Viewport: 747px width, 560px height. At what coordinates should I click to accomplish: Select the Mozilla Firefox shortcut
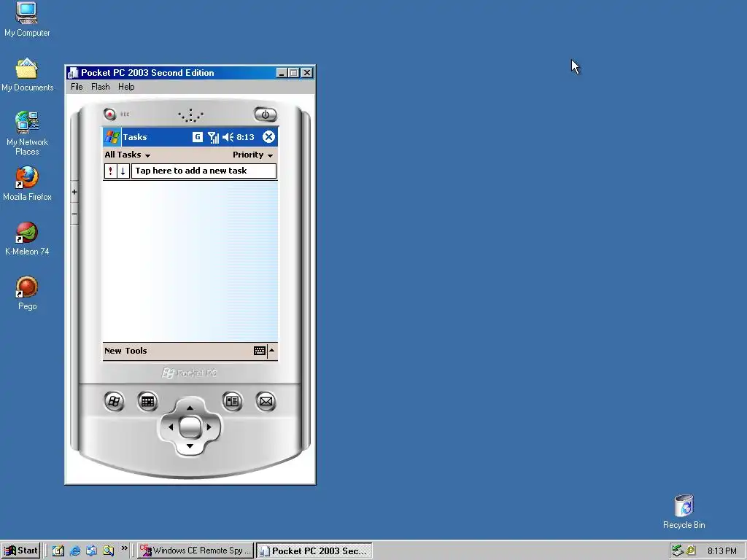click(x=27, y=184)
